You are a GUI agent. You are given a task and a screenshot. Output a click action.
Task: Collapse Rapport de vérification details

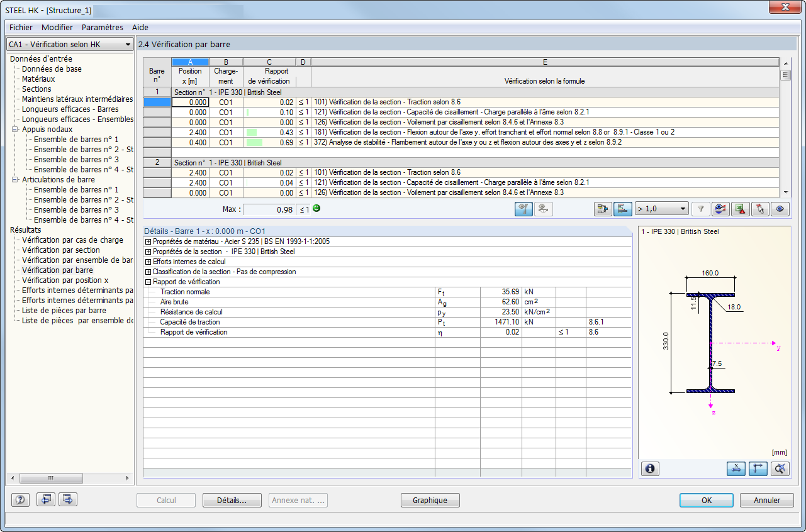coord(148,282)
